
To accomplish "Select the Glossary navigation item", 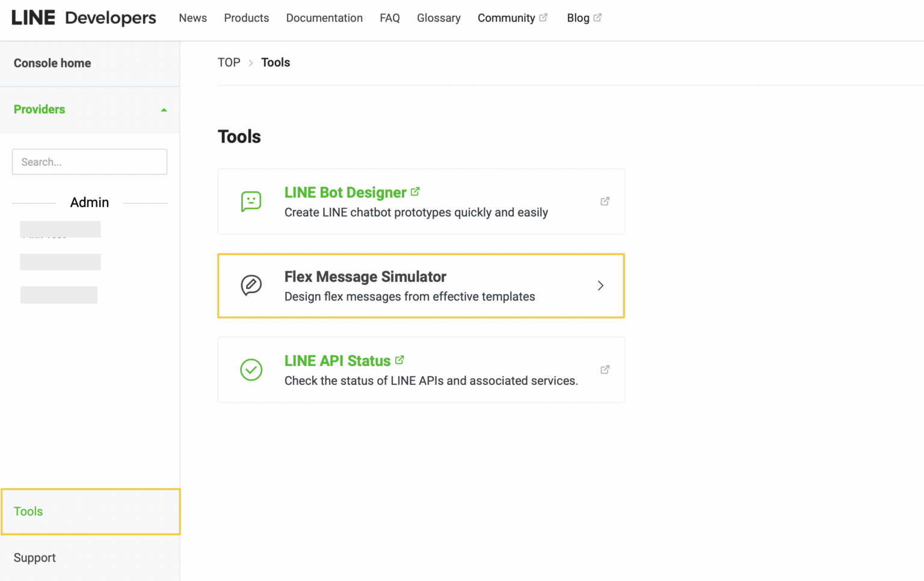I will (x=439, y=18).
